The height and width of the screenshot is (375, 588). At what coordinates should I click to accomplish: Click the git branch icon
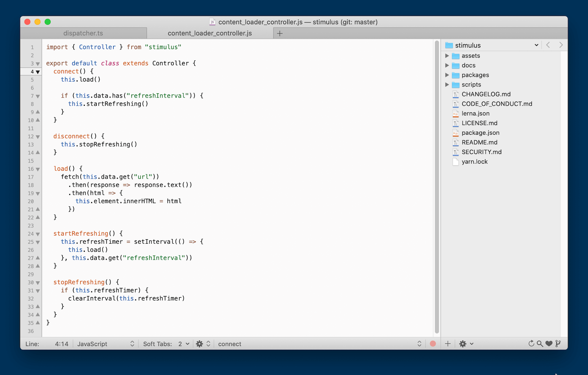(x=558, y=344)
